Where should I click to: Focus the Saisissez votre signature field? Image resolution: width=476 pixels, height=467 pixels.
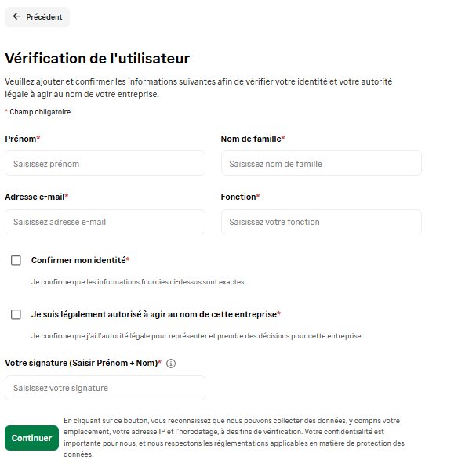click(x=105, y=388)
